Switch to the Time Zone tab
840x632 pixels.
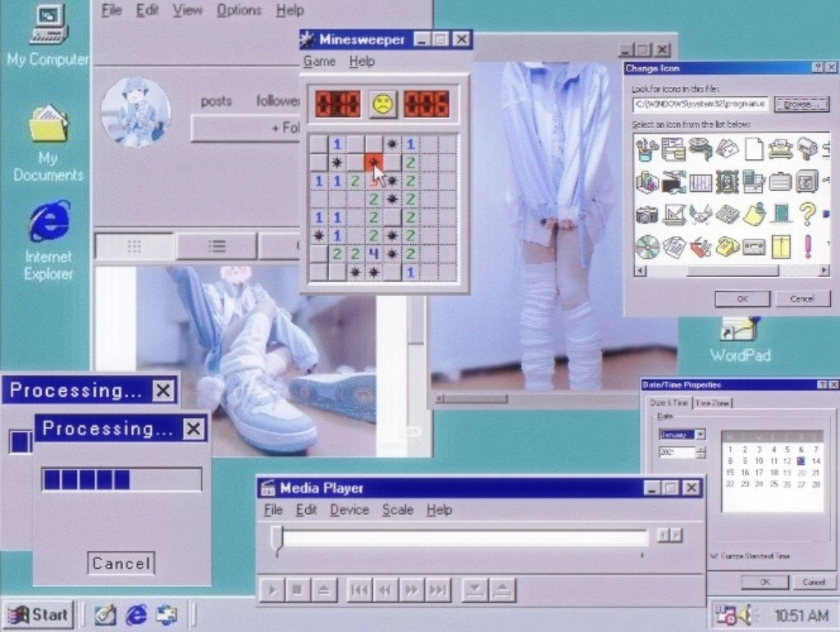click(713, 403)
